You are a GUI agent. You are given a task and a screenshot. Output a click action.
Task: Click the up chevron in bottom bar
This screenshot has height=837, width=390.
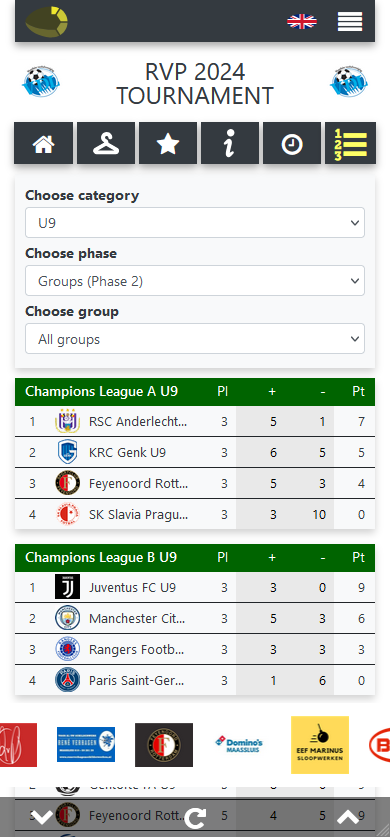point(348,817)
